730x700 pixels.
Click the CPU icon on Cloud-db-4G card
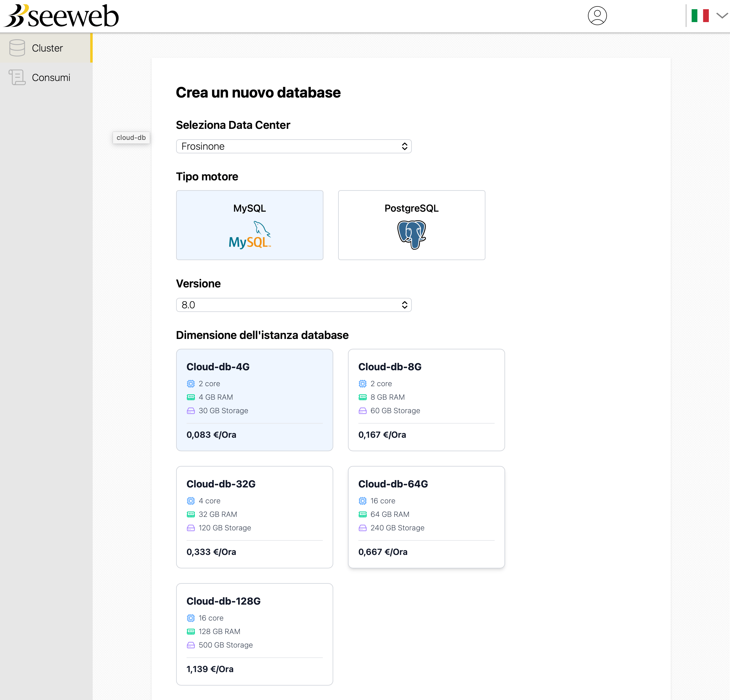pos(191,383)
